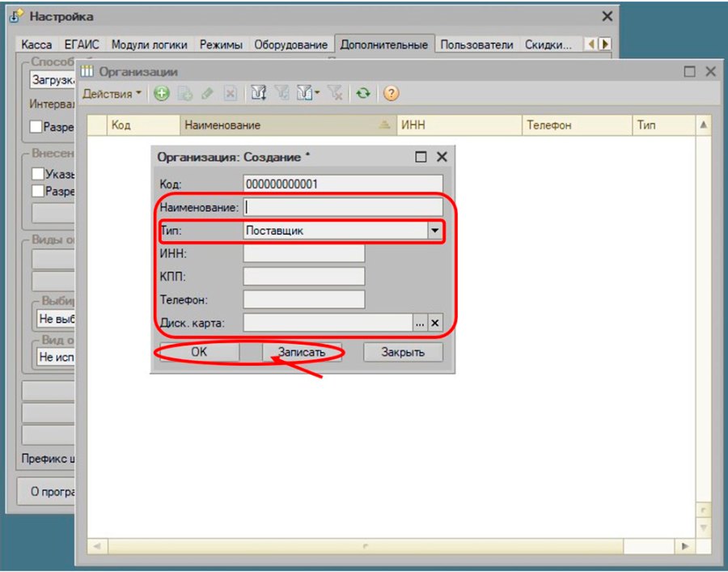Open help with the question mark icon
The image size is (728, 572).
[391, 94]
